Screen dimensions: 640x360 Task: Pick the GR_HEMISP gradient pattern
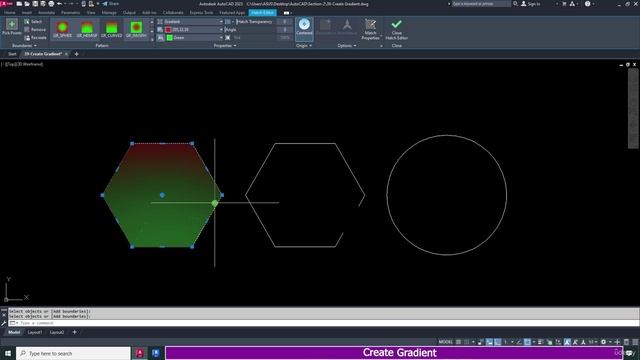87,29
